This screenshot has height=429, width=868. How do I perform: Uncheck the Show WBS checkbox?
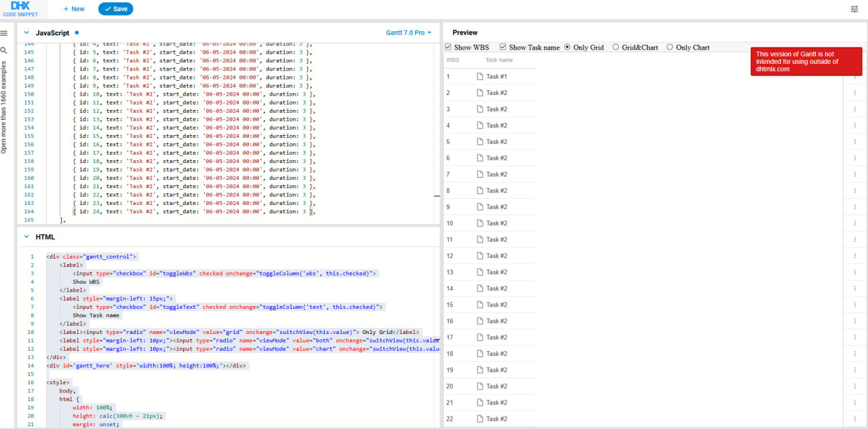point(448,48)
